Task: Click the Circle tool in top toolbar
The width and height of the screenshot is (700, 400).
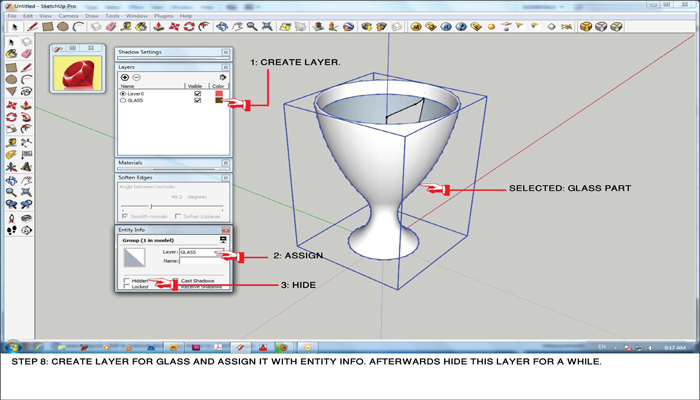Action: [x=63, y=27]
